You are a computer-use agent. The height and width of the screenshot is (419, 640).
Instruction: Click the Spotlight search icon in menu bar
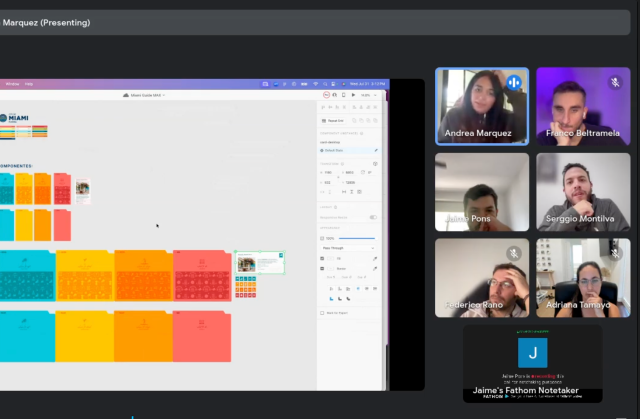(x=325, y=84)
